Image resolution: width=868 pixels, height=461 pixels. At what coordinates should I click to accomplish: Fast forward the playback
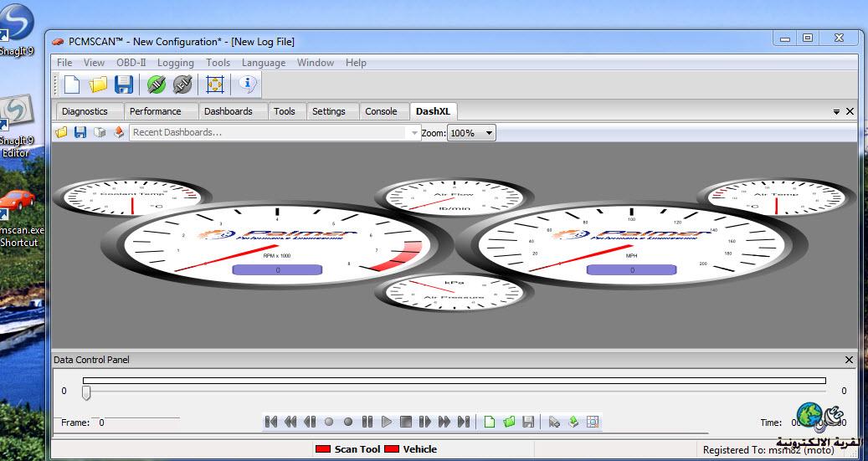click(444, 422)
